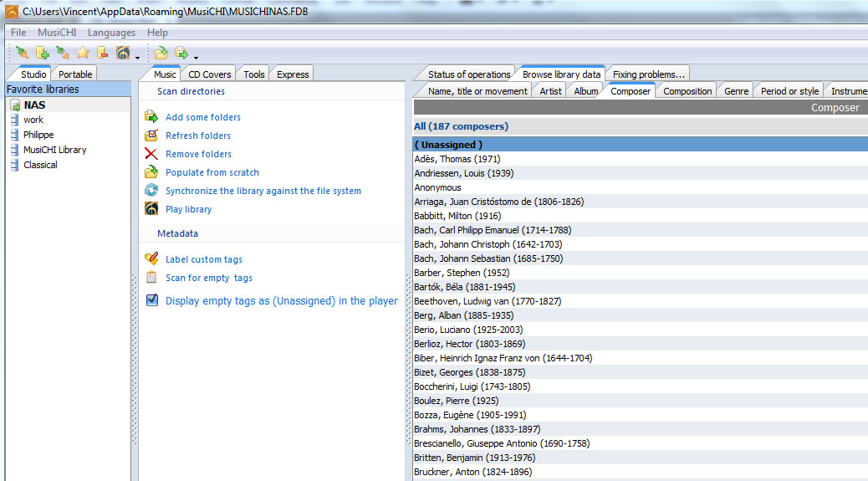Uncheck Display empty tags as (Unassigned)

(152, 300)
